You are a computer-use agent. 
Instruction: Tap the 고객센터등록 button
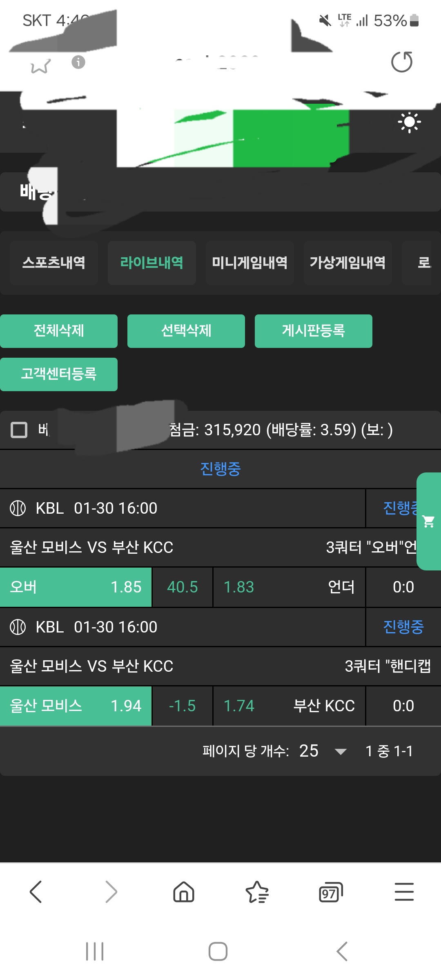[x=59, y=374]
